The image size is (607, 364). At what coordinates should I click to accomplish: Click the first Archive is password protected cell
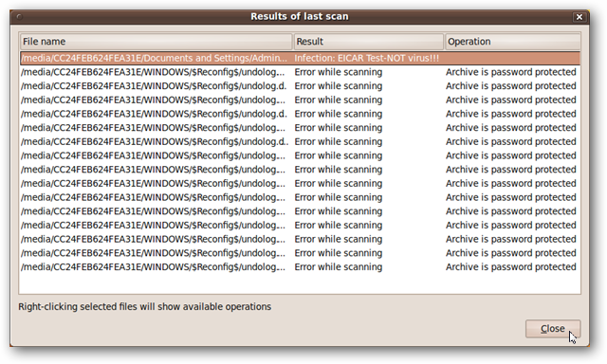[x=510, y=72]
